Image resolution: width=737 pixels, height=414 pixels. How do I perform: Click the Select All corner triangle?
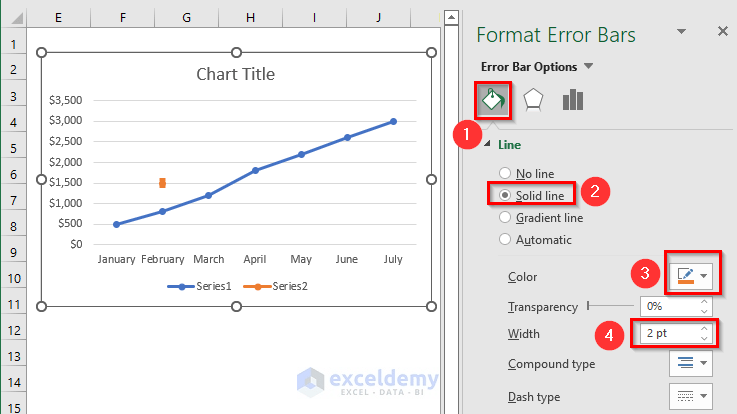(17, 18)
